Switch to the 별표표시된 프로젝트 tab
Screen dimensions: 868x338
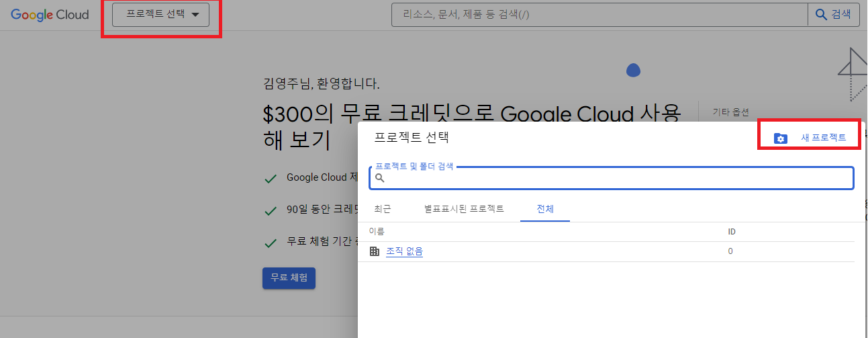tap(464, 208)
